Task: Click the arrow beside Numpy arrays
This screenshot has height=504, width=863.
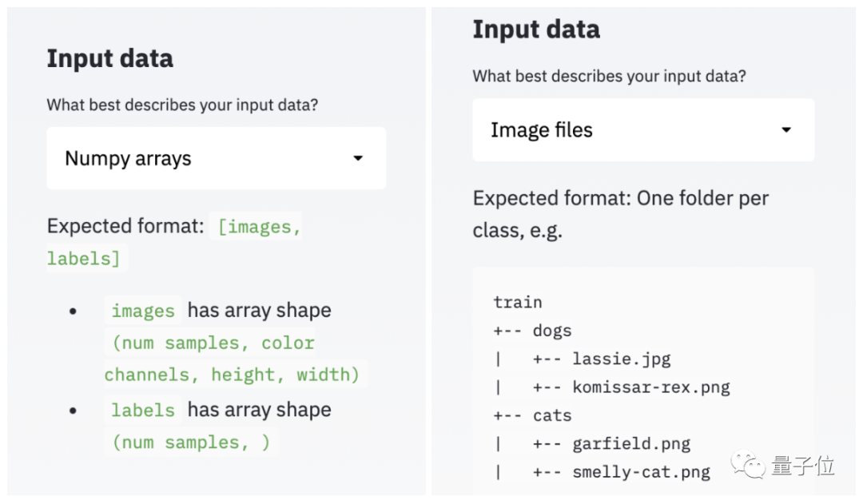Action: coord(358,158)
